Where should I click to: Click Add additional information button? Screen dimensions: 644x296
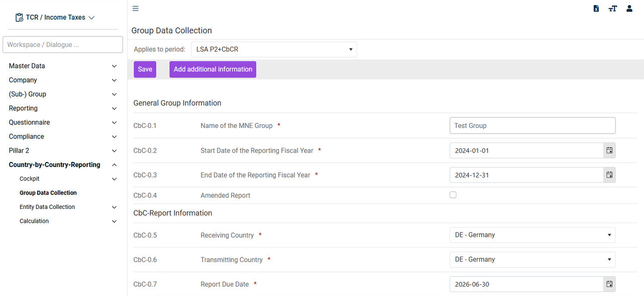coord(212,69)
